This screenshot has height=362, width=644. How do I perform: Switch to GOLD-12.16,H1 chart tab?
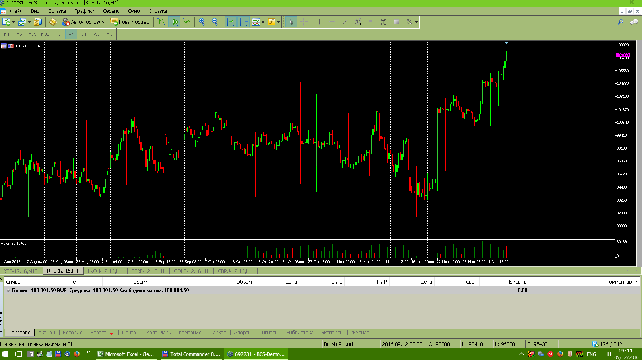(x=191, y=271)
